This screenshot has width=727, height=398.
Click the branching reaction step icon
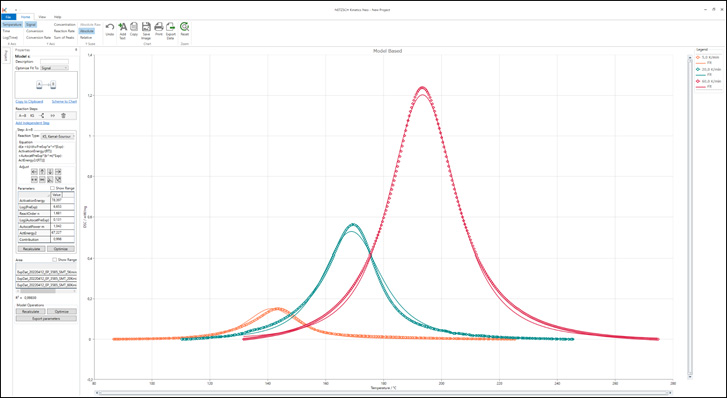pos(42,116)
